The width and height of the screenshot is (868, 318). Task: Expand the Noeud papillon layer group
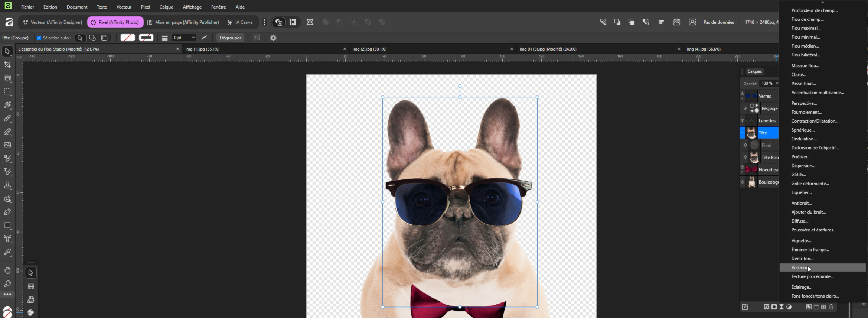pyautogui.click(x=742, y=172)
